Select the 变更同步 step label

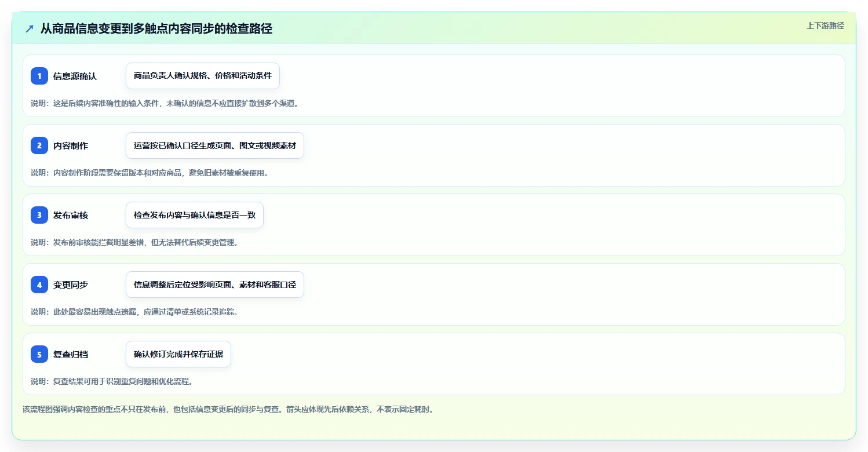click(71, 285)
